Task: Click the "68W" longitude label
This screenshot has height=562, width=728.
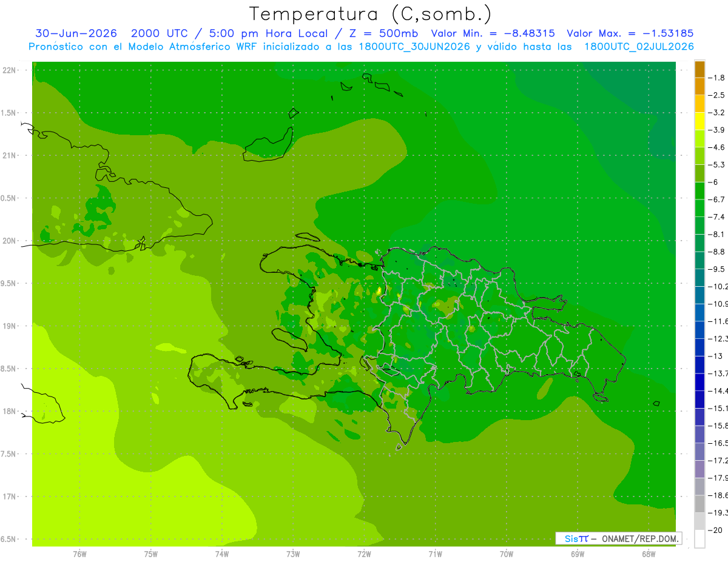Action: [649, 554]
